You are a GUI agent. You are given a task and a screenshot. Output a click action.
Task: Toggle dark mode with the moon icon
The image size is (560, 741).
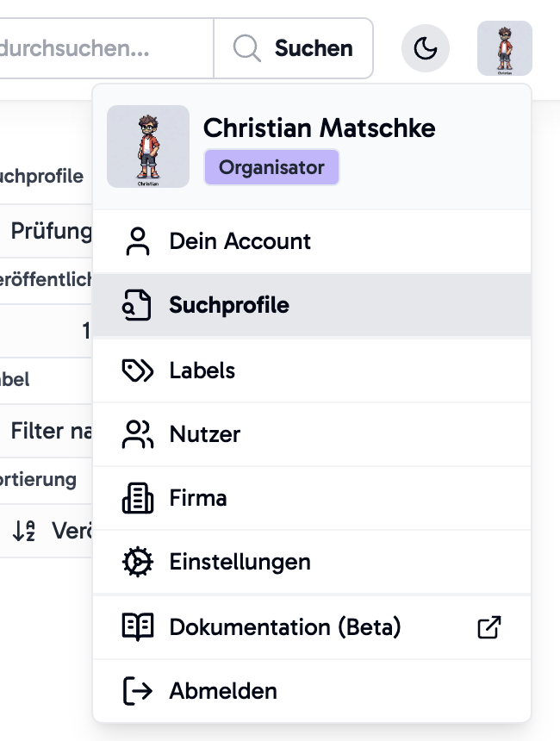pyautogui.click(x=426, y=48)
